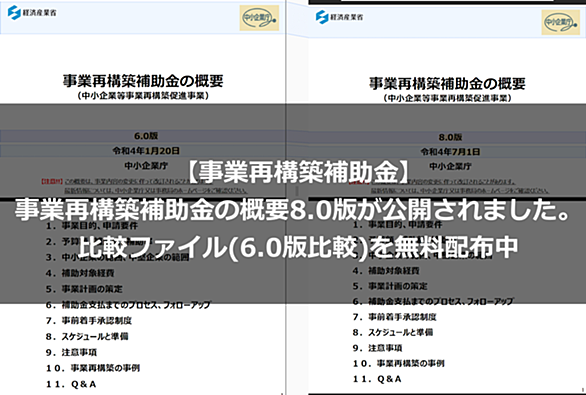Open 7. 事前着手承認制度 in the 8.0版 document
This screenshot has height=395, width=586.
pyautogui.click(x=394, y=317)
